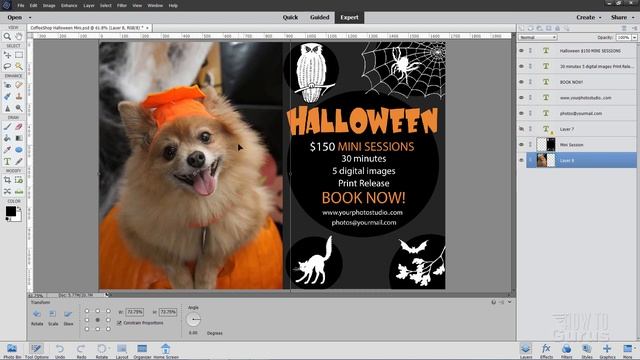640x360 pixels.
Task: Select the Zoom tool in View section
Action: [x=7, y=36]
